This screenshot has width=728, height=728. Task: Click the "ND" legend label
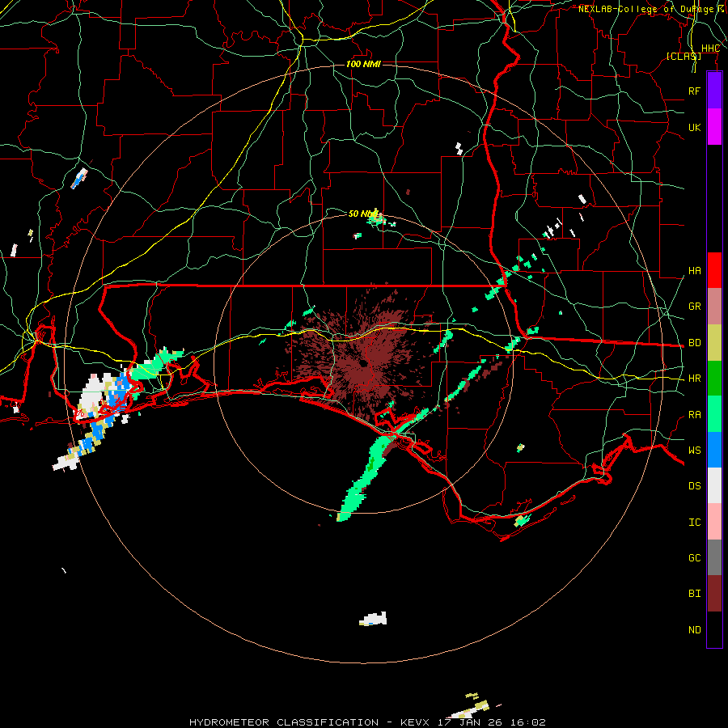(694, 630)
